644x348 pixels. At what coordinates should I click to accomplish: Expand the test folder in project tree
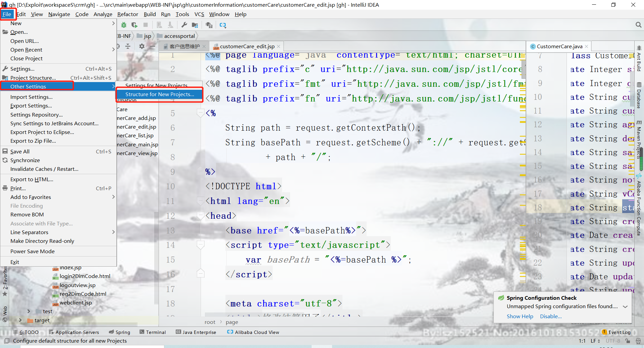tap(29, 311)
